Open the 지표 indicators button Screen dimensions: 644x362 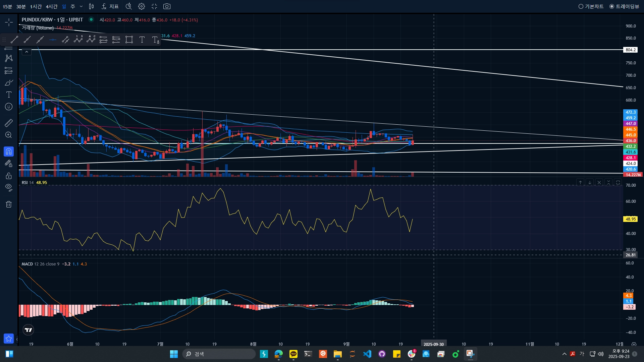pos(110,6)
